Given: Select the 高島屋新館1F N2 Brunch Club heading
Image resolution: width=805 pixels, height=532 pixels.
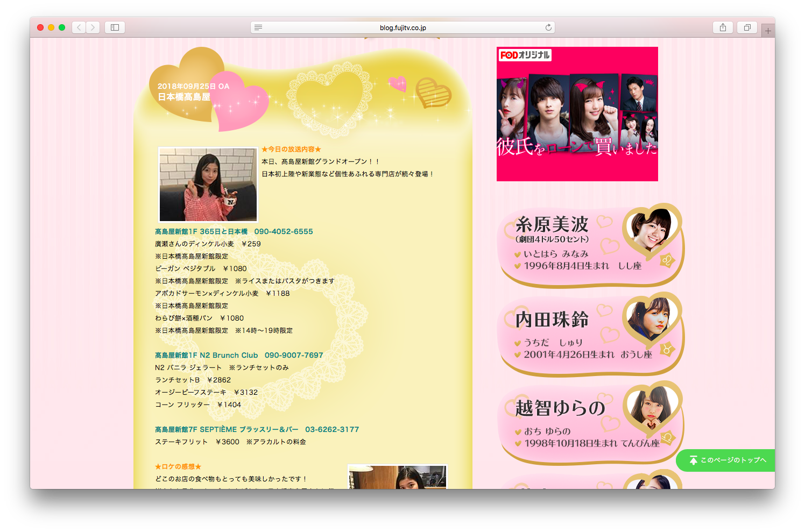Looking at the screenshot, I should [x=239, y=355].
